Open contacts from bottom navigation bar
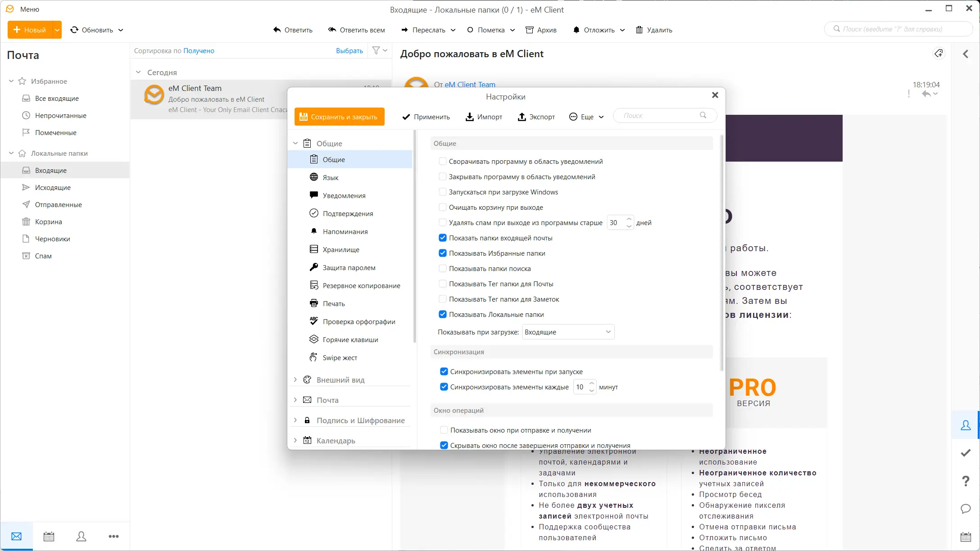Image resolution: width=980 pixels, height=551 pixels. point(81,536)
